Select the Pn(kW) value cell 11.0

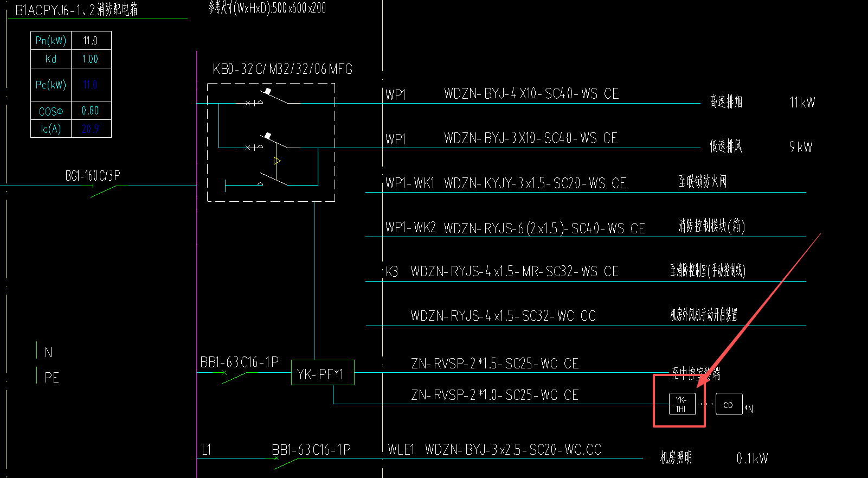click(91, 41)
